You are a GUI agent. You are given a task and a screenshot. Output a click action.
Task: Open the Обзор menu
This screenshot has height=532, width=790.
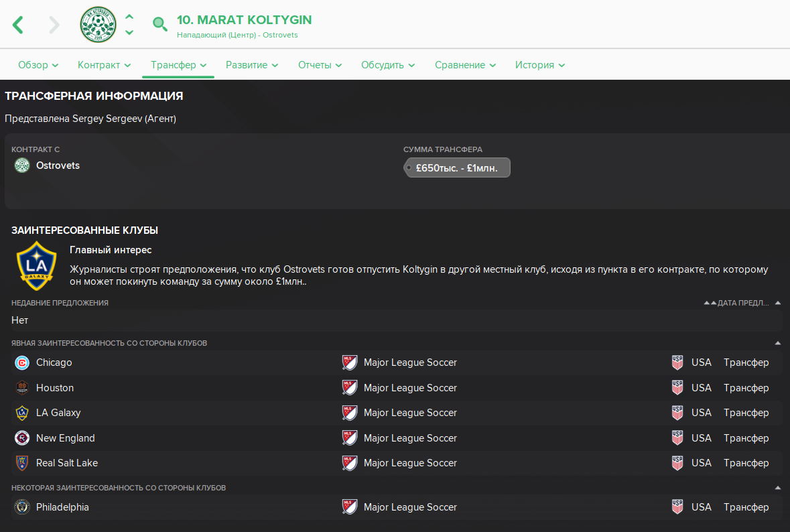pyautogui.click(x=38, y=65)
